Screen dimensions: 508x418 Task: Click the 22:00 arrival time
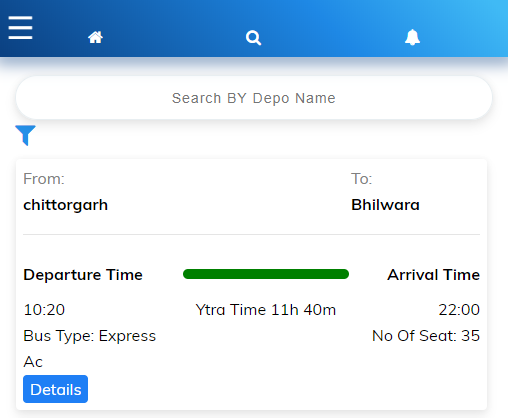459,310
